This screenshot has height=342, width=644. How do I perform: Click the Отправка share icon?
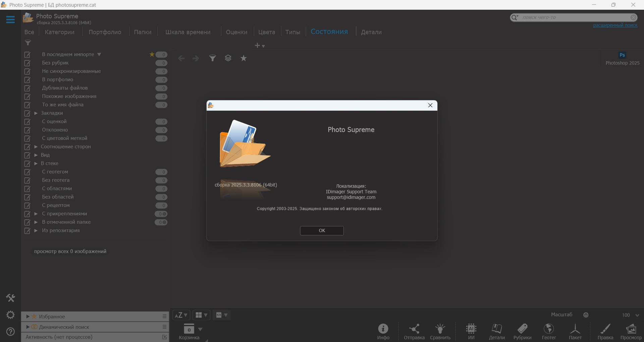click(x=414, y=329)
